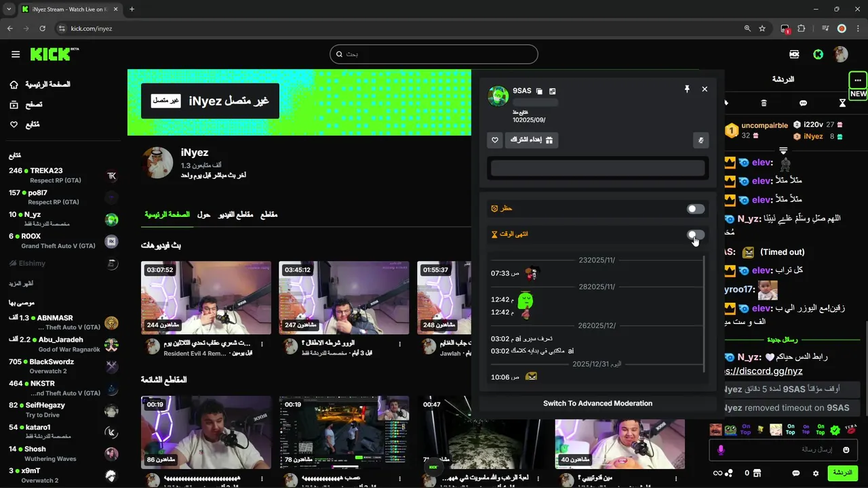Image resolution: width=868 pixels, height=488 pixels.
Task: Click the purple microphone icon
Action: pyautogui.click(x=721, y=450)
